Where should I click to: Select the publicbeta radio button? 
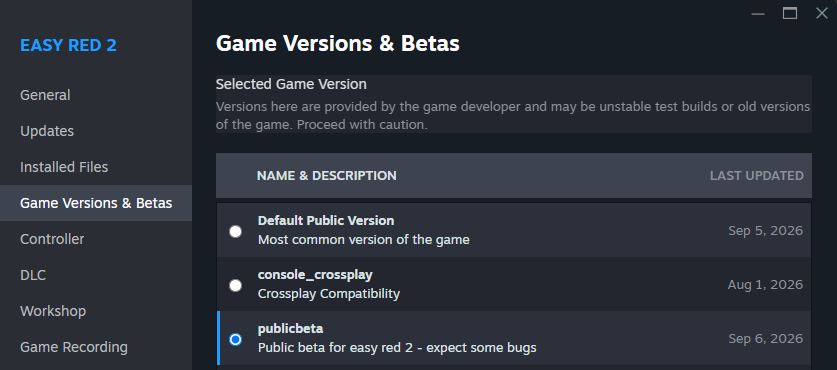pos(235,340)
